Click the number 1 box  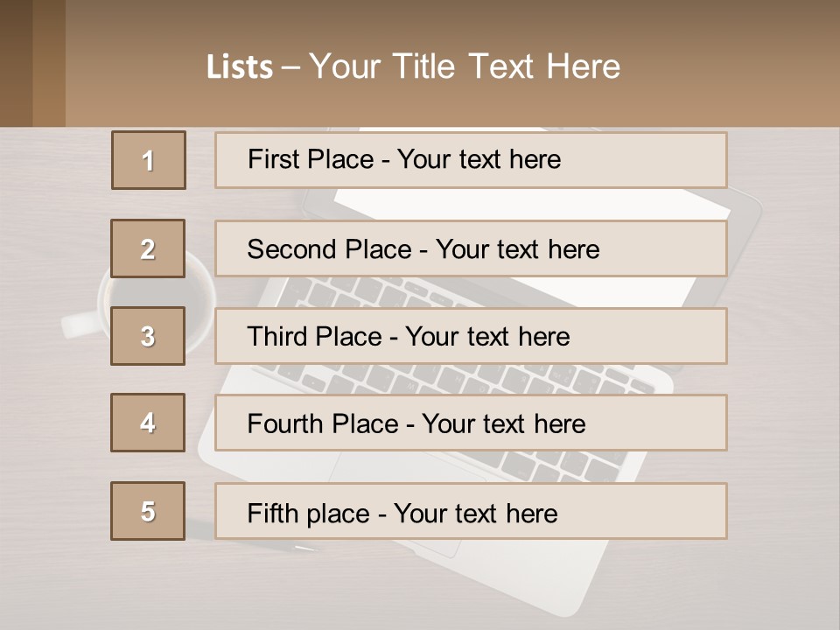[148, 160]
